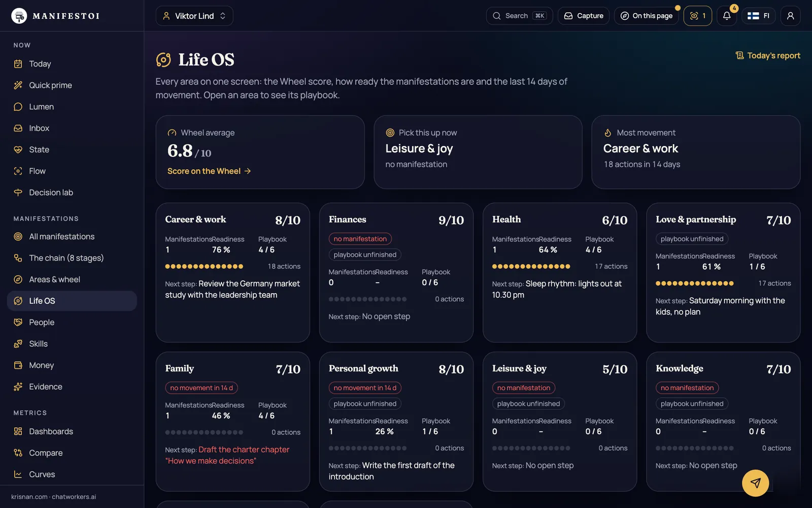Click the Inbox tray icon
Image resolution: width=812 pixels, height=508 pixels.
pyautogui.click(x=18, y=128)
